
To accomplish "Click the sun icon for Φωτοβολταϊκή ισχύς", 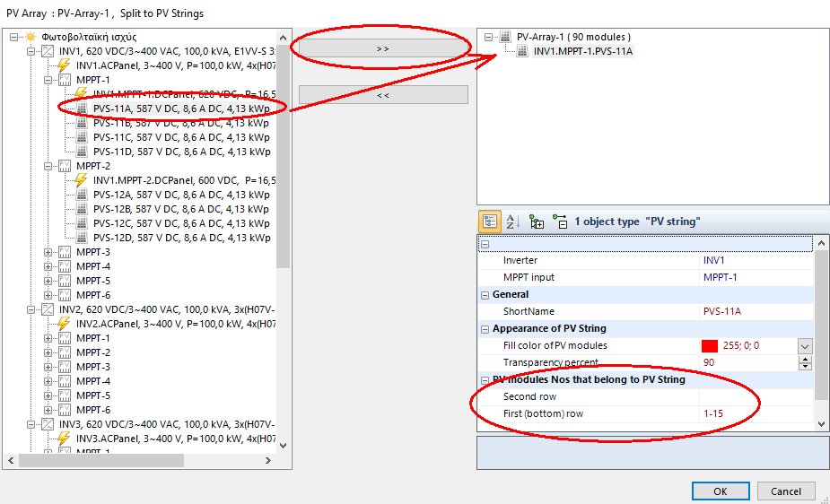I will (x=31, y=37).
